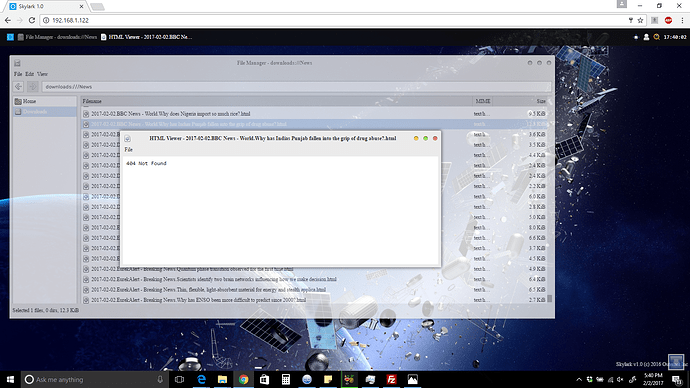Select the Home folder in sidebar
The height and width of the screenshot is (388, 690).
[x=44, y=101]
